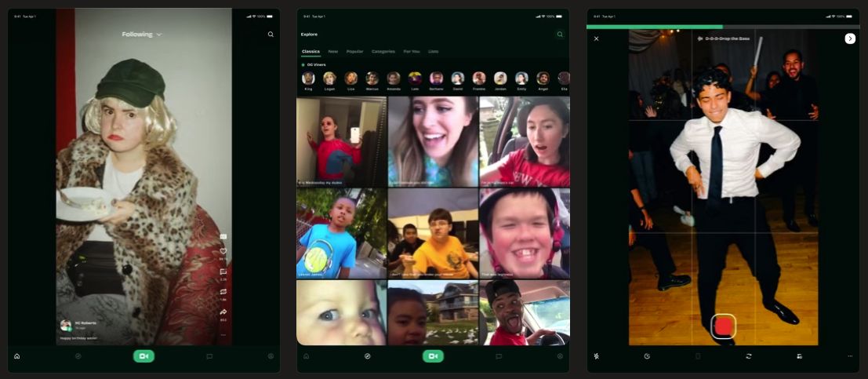Select the Categories tab in Explore

[383, 51]
